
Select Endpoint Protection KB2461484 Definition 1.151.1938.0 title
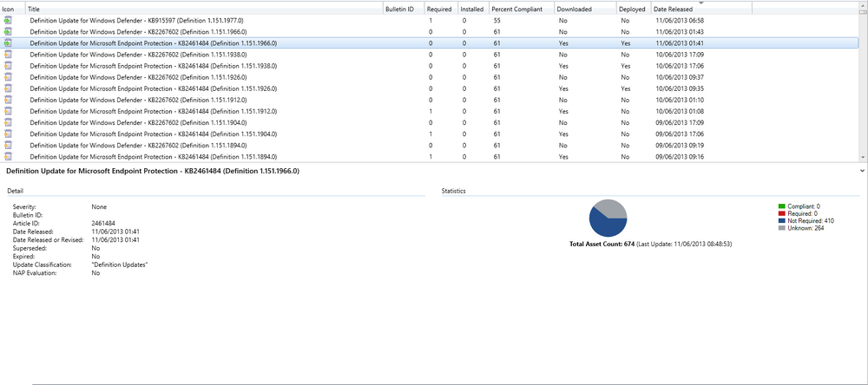pos(154,66)
